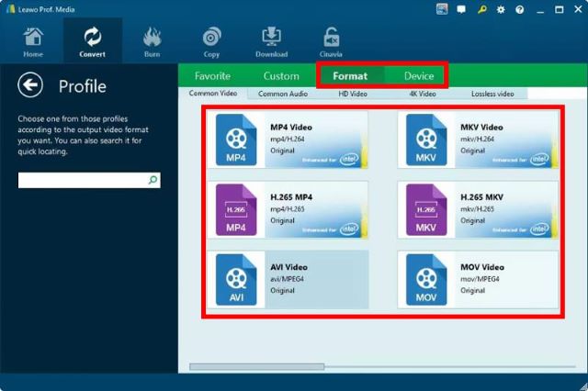588x391 pixels.
Task: Select the Format tab
Action: [x=350, y=76]
